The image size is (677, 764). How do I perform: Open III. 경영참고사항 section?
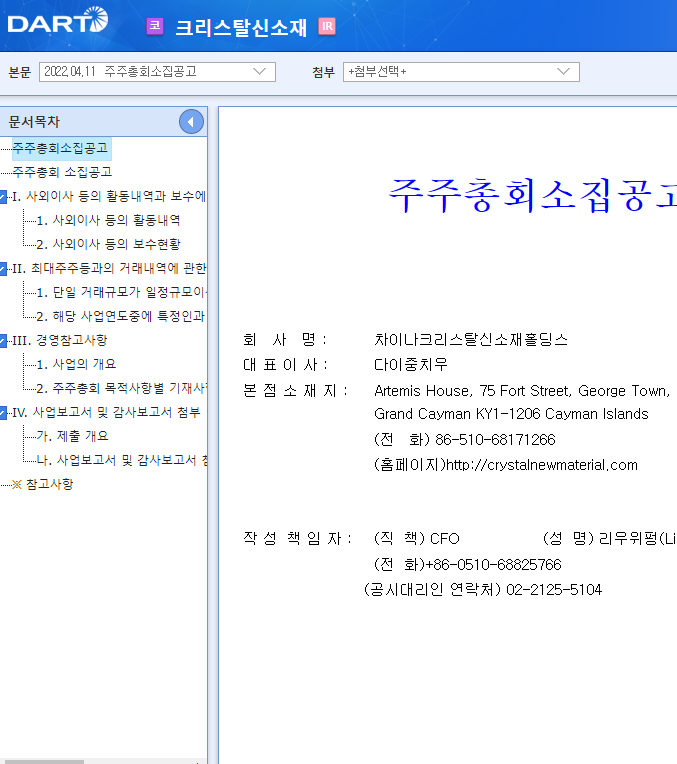pyautogui.click(x=59, y=340)
